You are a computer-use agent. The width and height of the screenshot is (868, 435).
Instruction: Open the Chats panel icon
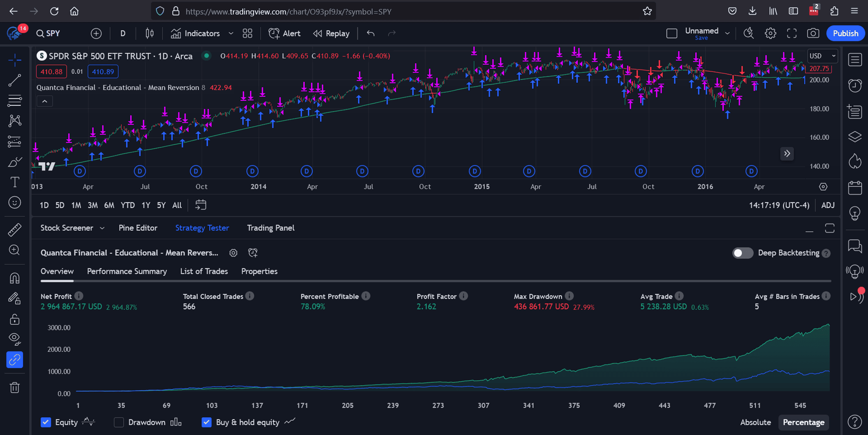pos(855,246)
